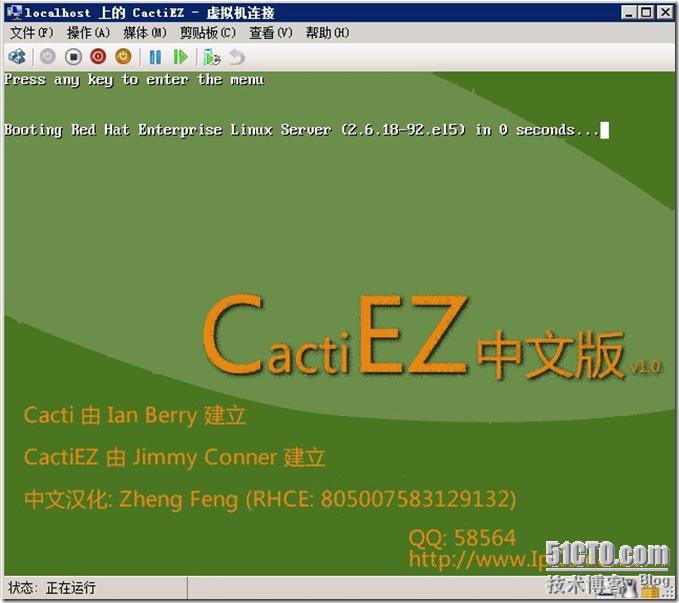Minimize the virtual machine connection window
Viewport: 679px width, 603px height.
tap(628, 12)
